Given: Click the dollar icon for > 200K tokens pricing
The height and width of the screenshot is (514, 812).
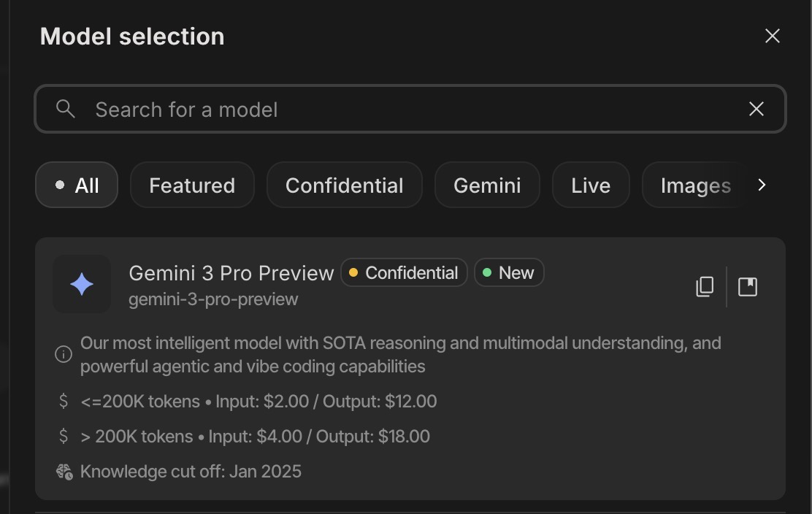Looking at the screenshot, I should tap(64, 436).
